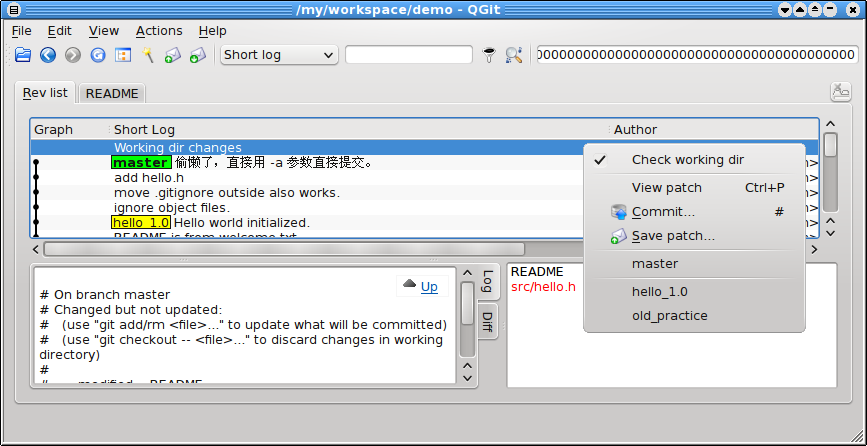Open the View menu
The image size is (867, 446).
click(104, 31)
